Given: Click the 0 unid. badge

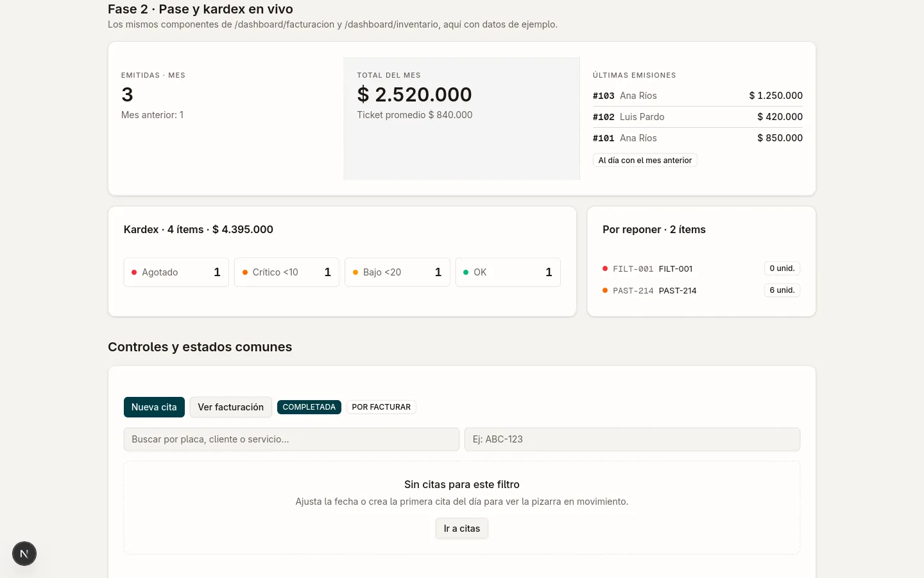Looking at the screenshot, I should click(x=782, y=268).
